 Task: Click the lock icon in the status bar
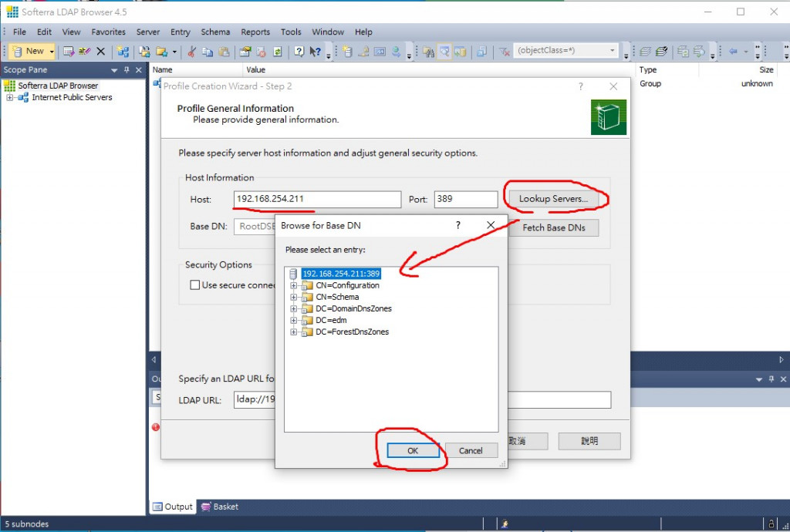tap(771, 524)
